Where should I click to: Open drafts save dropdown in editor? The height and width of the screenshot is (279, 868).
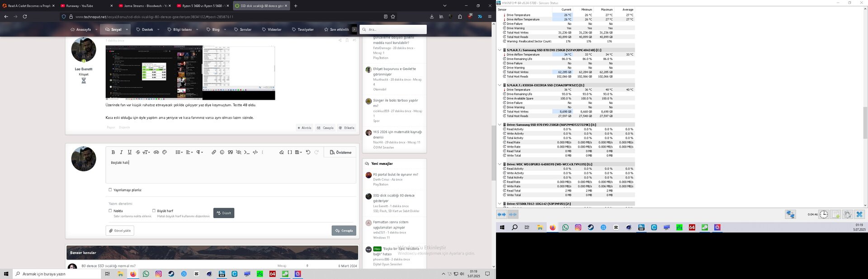pyautogui.click(x=298, y=152)
